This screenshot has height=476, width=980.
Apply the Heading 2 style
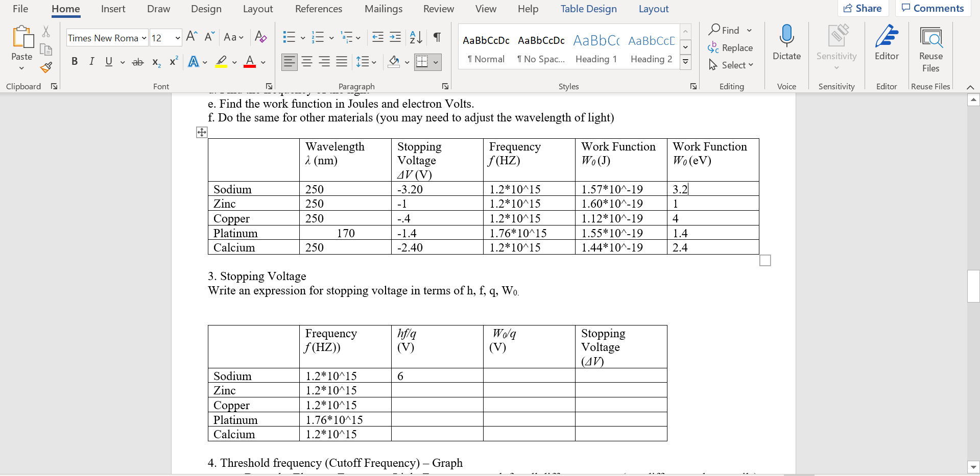[x=651, y=49]
